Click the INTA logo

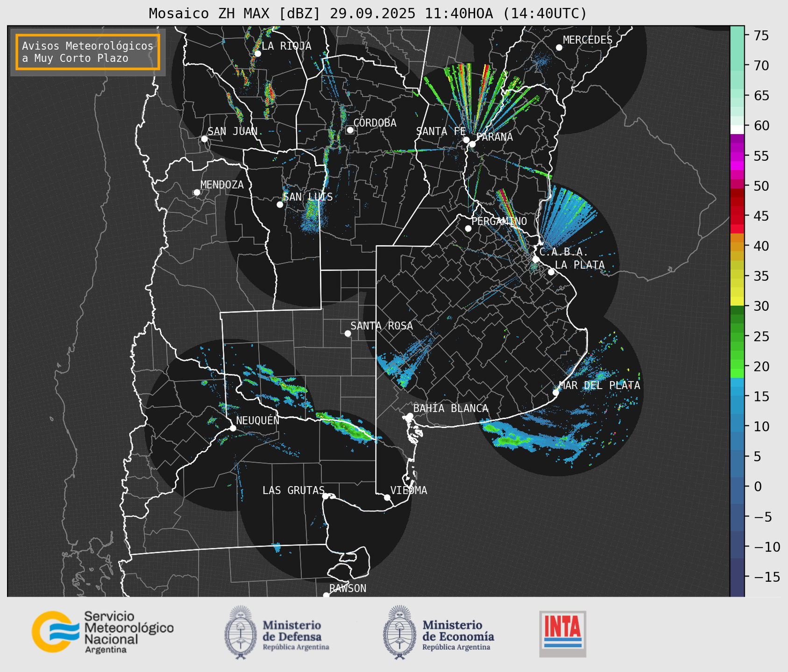point(562,634)
